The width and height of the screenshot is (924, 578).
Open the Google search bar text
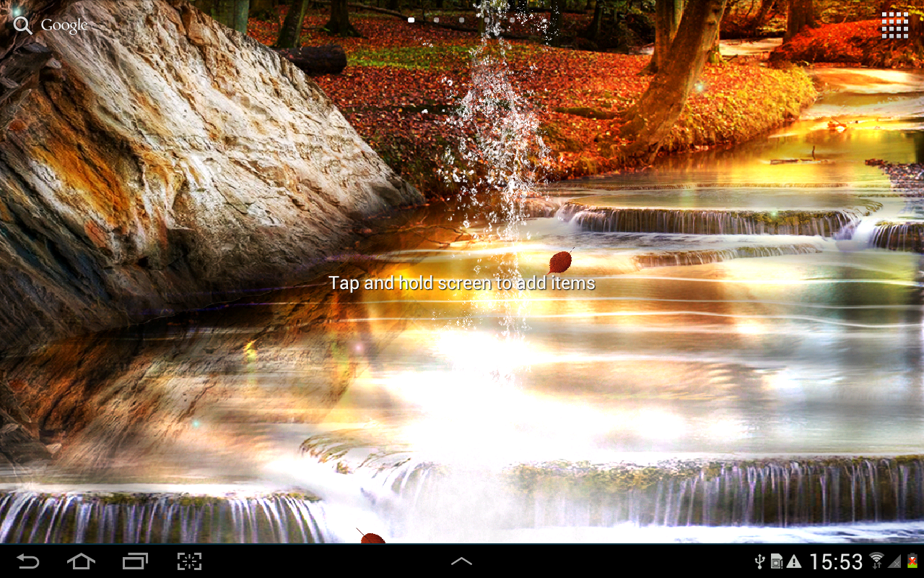tap(64, 25)
